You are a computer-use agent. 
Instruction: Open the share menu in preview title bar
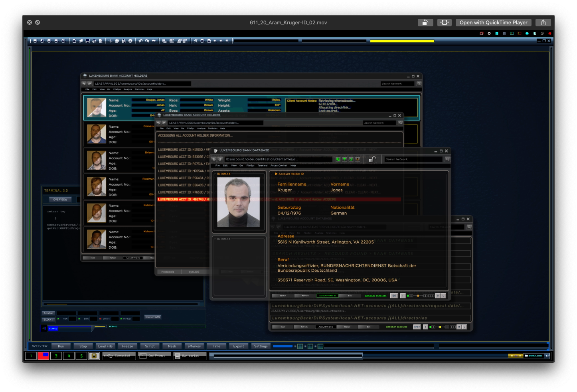click(x=543, y=23)
